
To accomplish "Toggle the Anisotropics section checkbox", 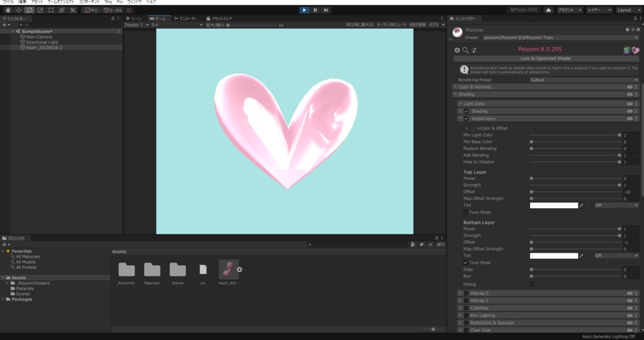I will (x=466, y=118).
